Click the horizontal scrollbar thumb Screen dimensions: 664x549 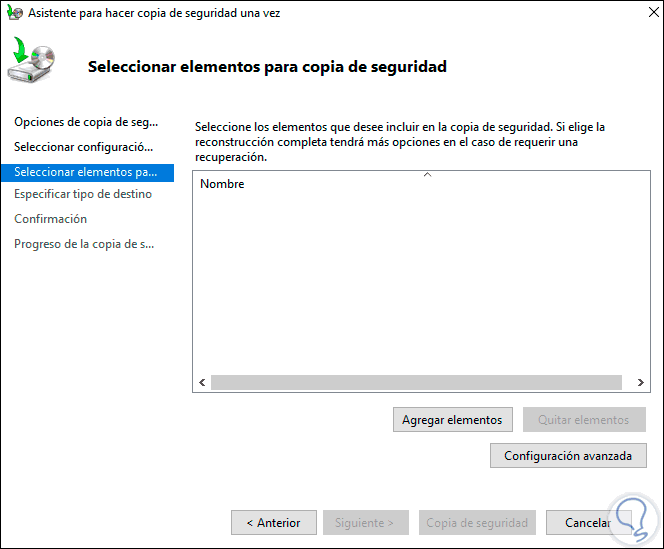pos(416,383)
